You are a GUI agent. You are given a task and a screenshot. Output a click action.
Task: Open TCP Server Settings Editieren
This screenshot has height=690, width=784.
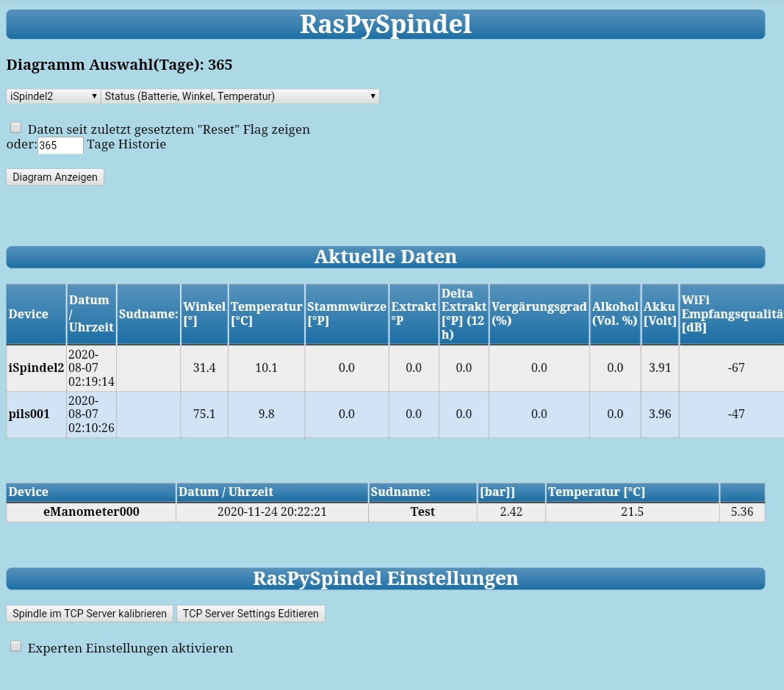[251, 614]
